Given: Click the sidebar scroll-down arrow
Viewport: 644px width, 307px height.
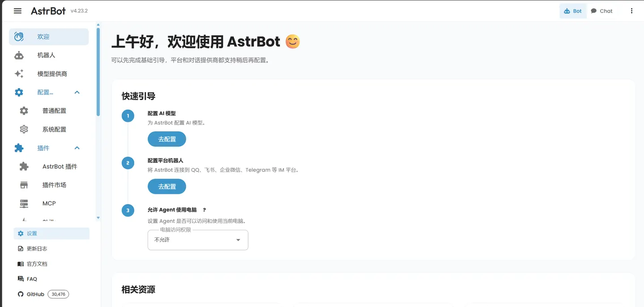Looking at the screenshot, I should click(98, 218).
